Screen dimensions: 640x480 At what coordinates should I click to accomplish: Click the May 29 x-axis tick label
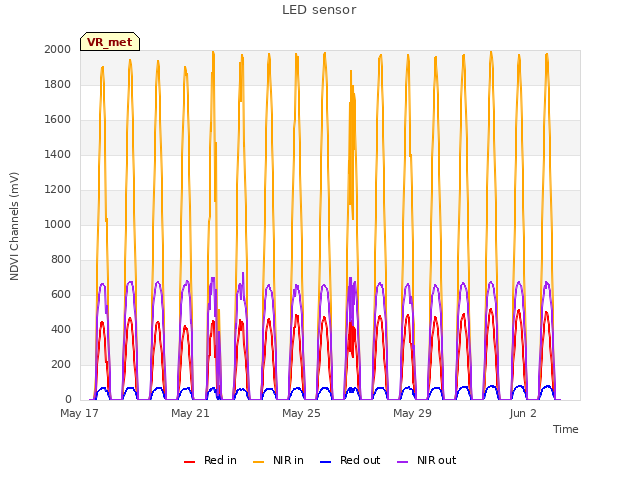tap(412, 413)
